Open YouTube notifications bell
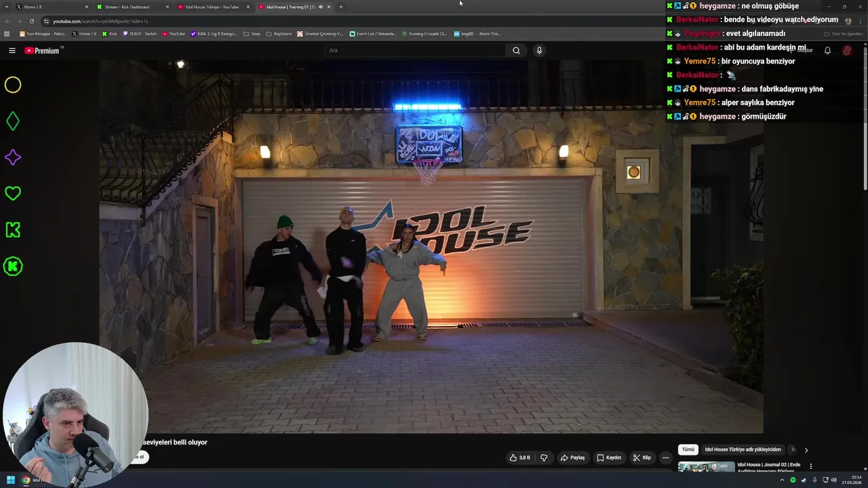This screenshot has width=868, height=488. coord(827,50)
